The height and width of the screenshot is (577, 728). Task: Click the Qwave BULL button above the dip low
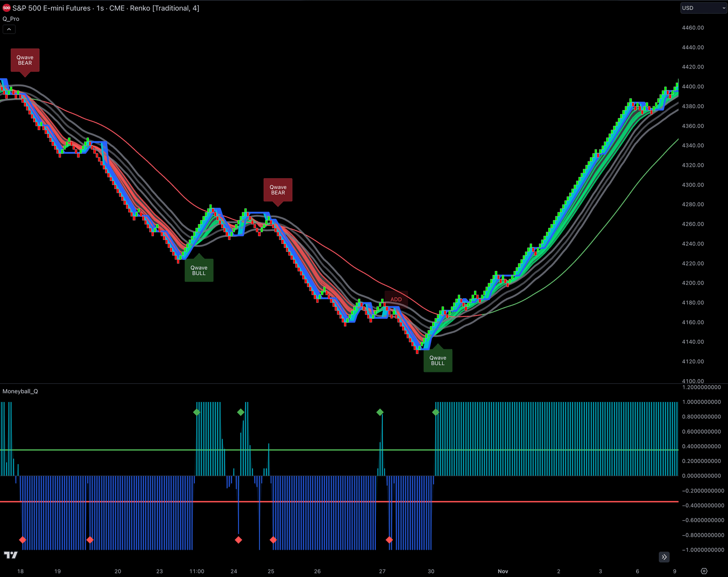pyautogui.click(x=437, y=360)
